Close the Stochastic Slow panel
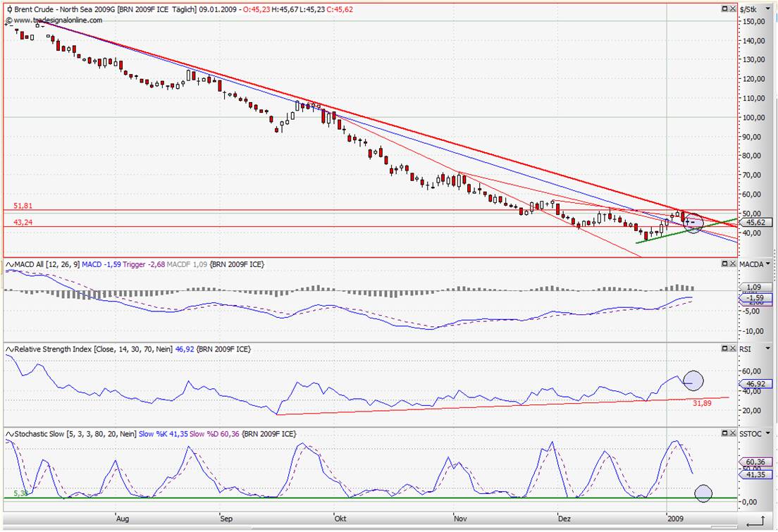 (732, 434)
